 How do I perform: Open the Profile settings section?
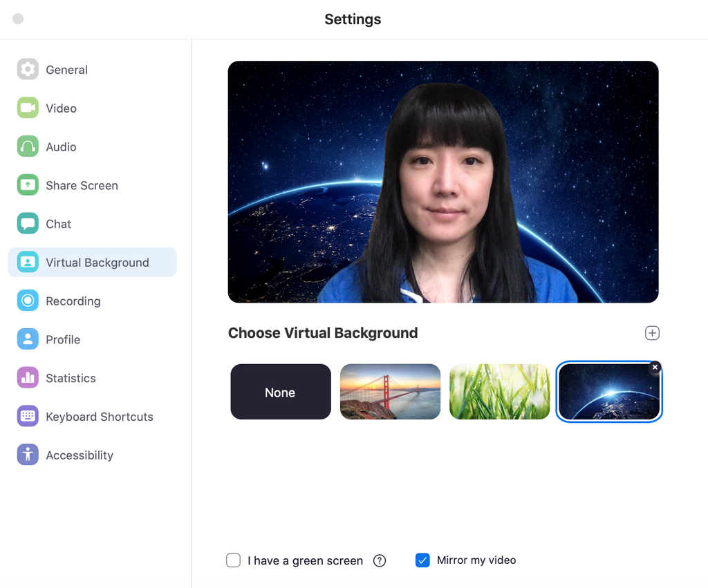tap(64, 339)
